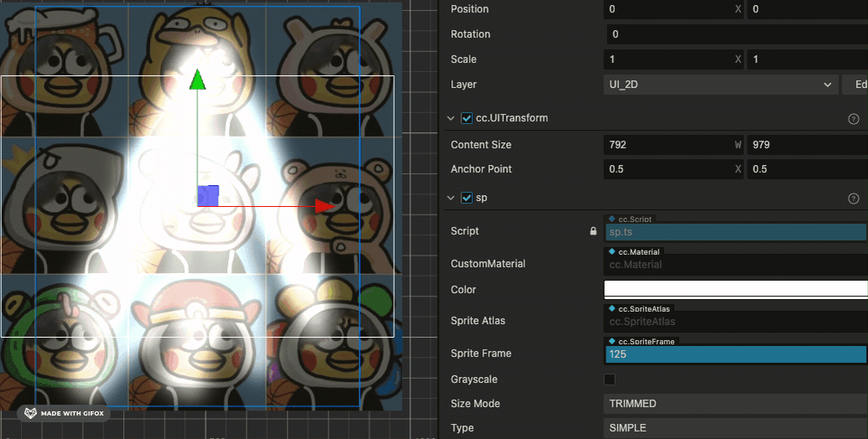Click the Grayscale label

click(474, 380)
